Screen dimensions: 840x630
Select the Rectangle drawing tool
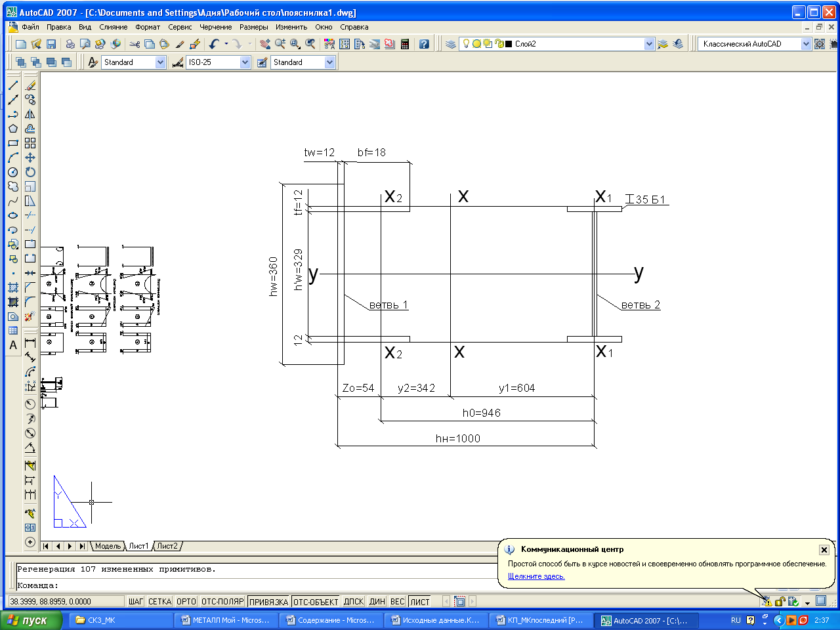12,143
